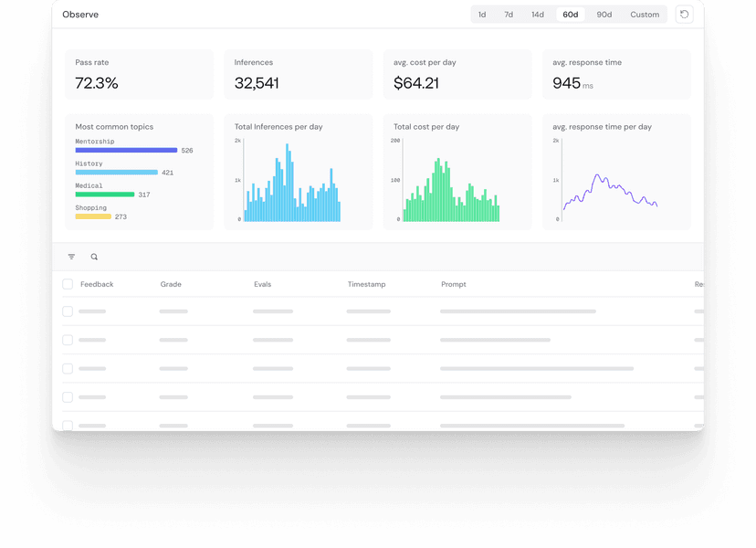Click the Evals column header
The height and width of the screenshot is (548, 756).
264,284
